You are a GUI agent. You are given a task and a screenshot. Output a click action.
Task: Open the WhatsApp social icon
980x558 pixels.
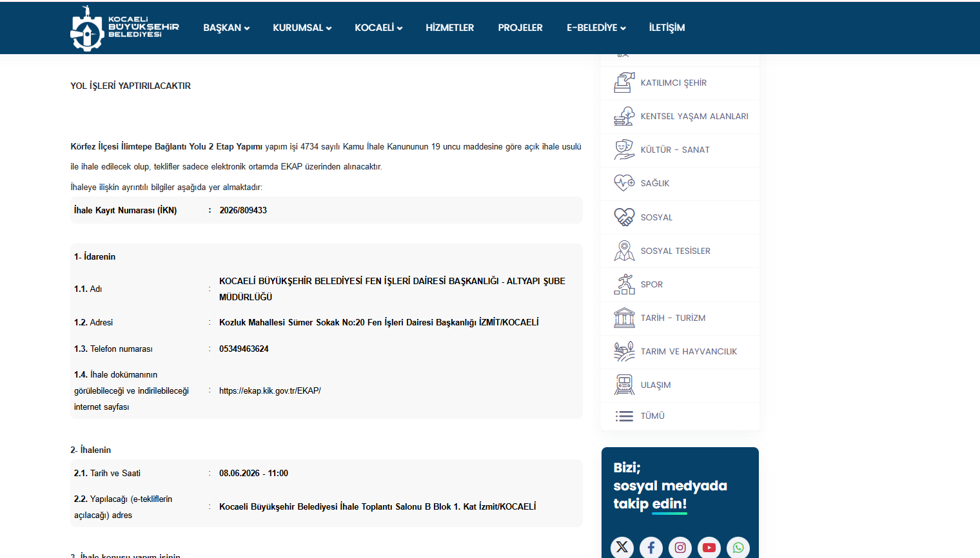pos(738,547)
